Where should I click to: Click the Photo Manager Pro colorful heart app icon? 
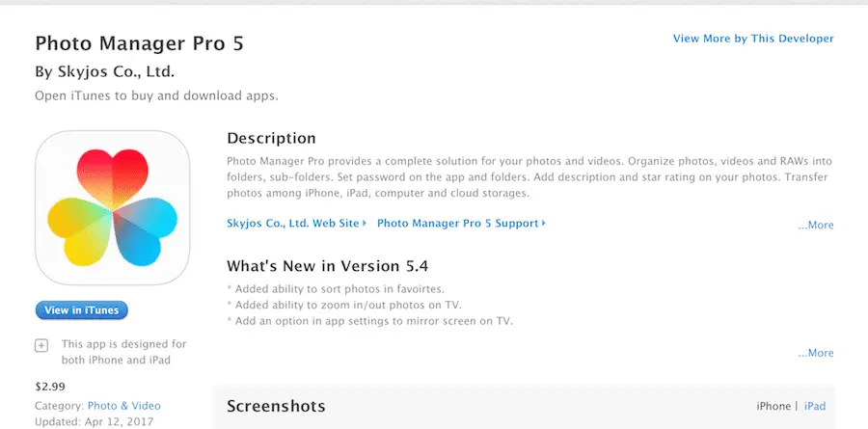click(112, 207)
